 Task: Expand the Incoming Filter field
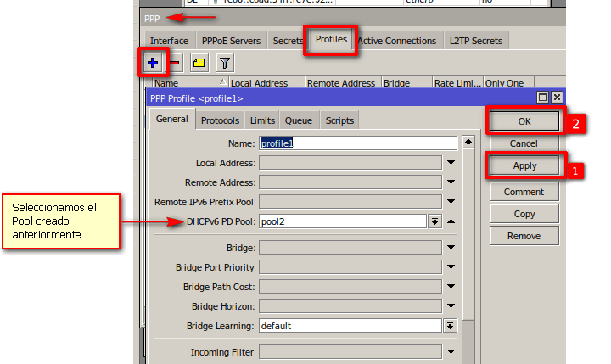click(x=451, y=351)
